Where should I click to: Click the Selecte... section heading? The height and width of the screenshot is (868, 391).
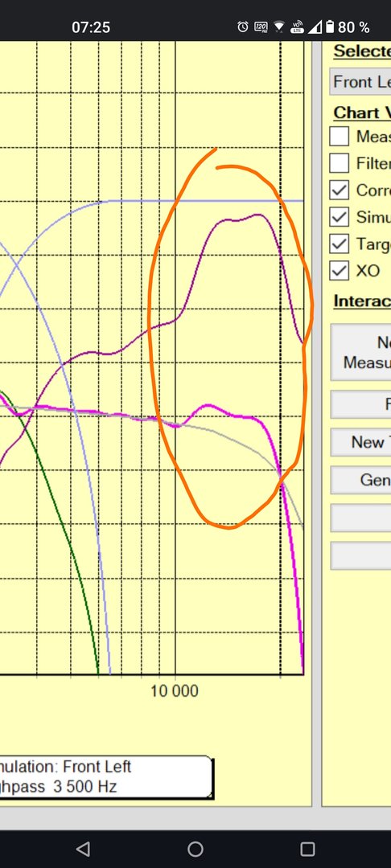[x=362, y=51]
